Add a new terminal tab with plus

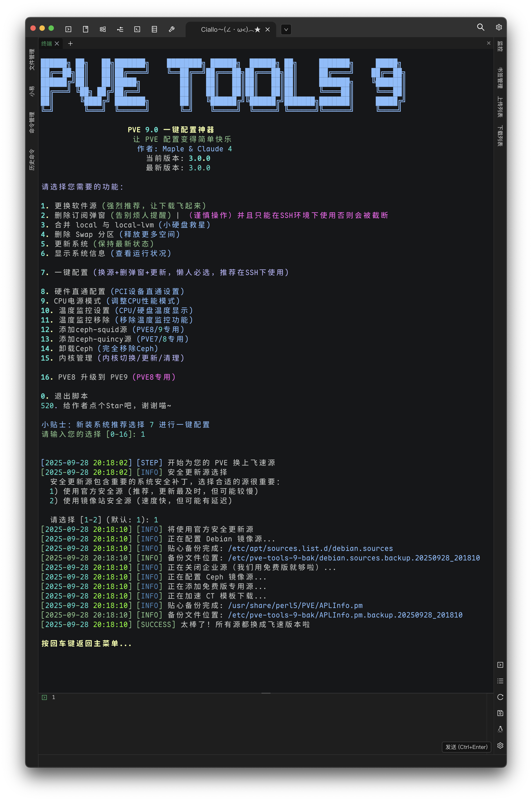[x=70, y=43]
